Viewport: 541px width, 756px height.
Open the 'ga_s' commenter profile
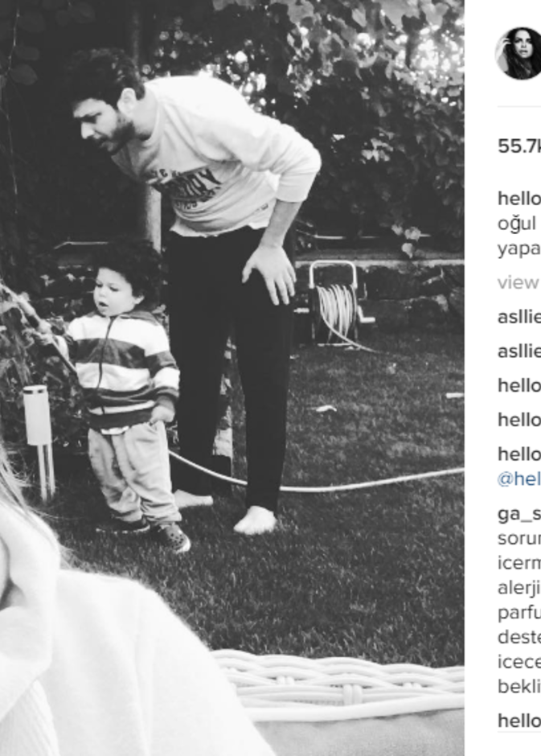coord(519,514)
